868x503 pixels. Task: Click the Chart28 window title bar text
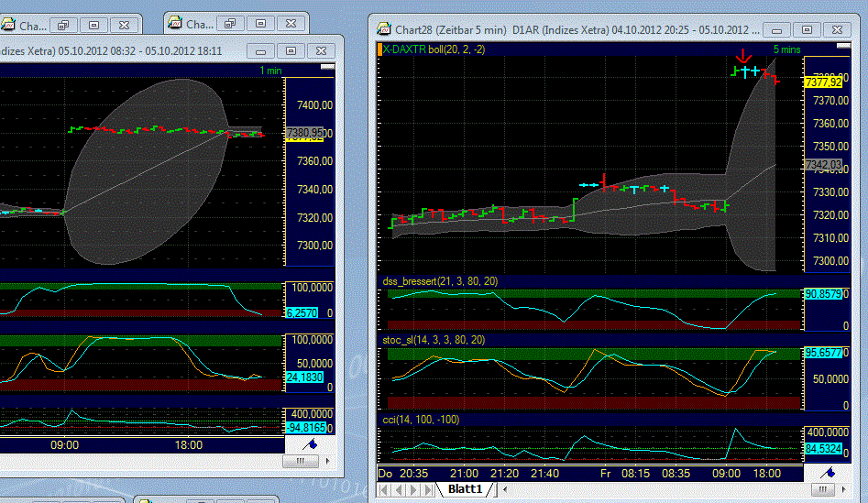click(x=577, y=30)
